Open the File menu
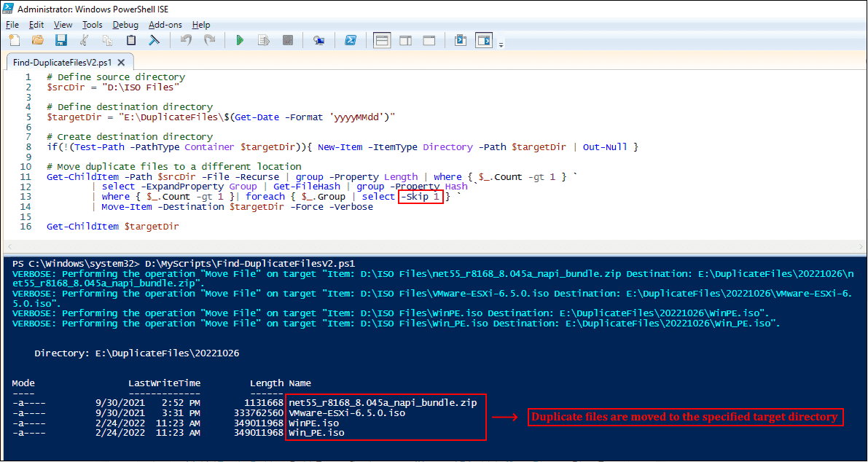 [12, 24]
